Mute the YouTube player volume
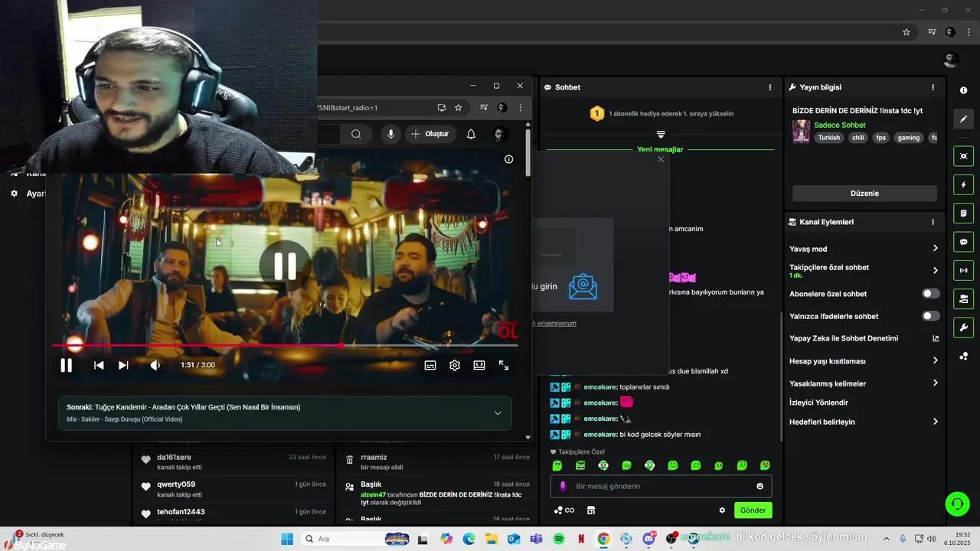This screenshot has height=551, width=980. click(155, 365)
